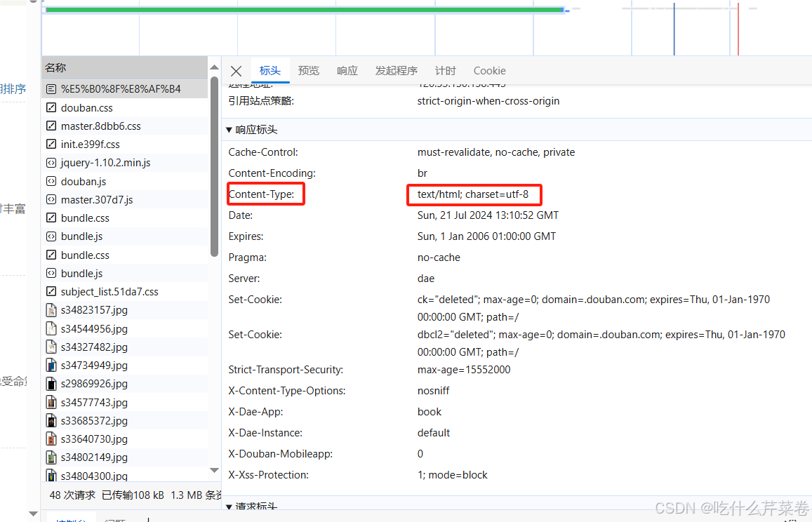The height and width of the screenshot is (522, 812).
Task: Click the image thumbnail icon for s34823157.jpg
Action: pyautogui.click(x=51, y=310)
